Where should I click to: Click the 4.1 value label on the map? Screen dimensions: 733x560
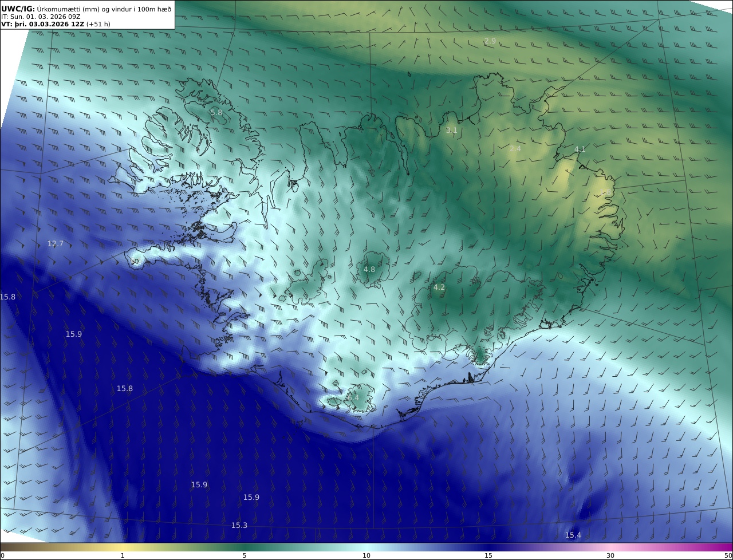580,149
